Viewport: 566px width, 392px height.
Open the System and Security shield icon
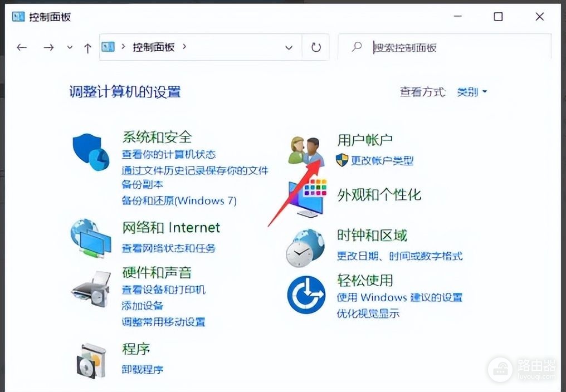pyautogui.click(x=91, y=152)
